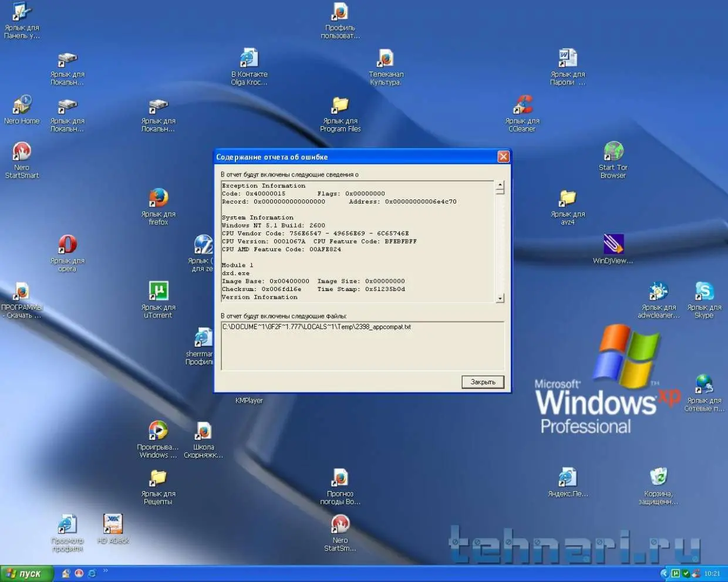Select the Ярлык для uTorrent desktop icon

tap(159, 299)
